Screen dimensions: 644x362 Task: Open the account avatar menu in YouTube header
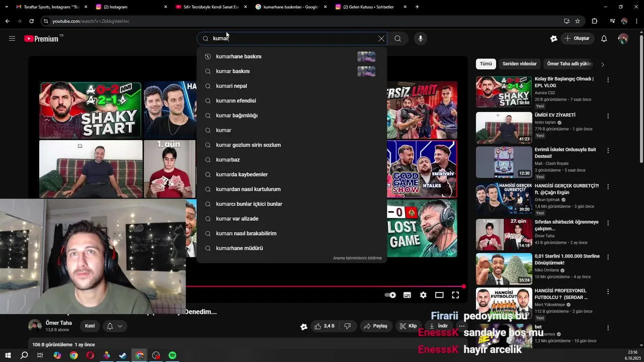tap(623, 39)
